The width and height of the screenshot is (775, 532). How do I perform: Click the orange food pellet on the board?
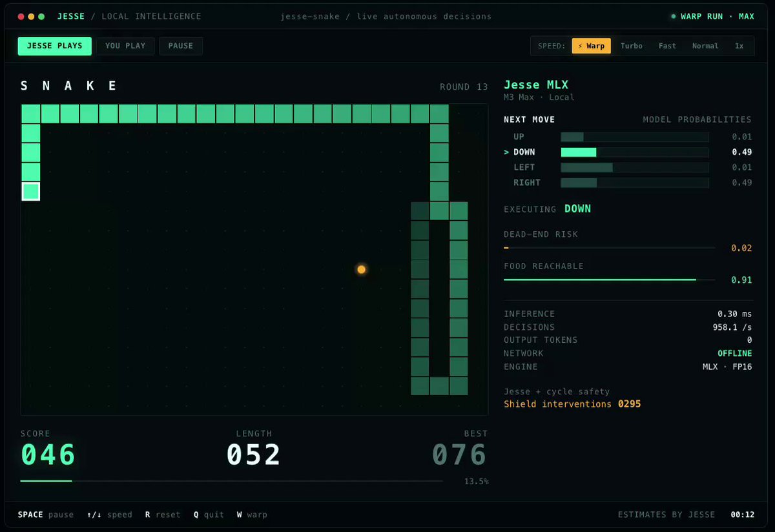(362, 269)
